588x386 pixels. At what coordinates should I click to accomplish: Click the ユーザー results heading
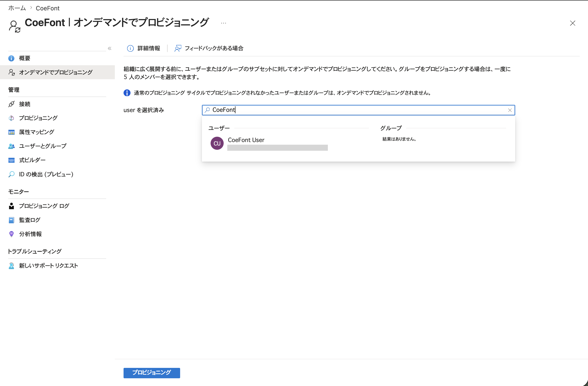219,128
